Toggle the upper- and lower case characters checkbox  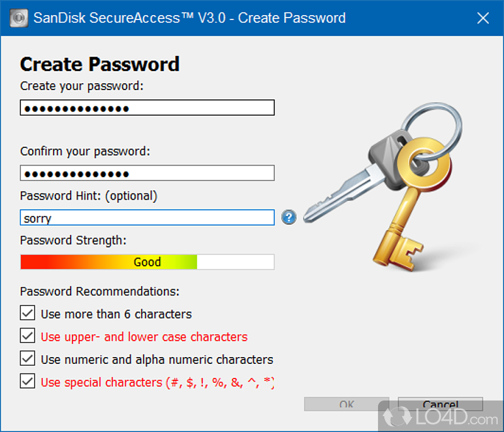28,336
